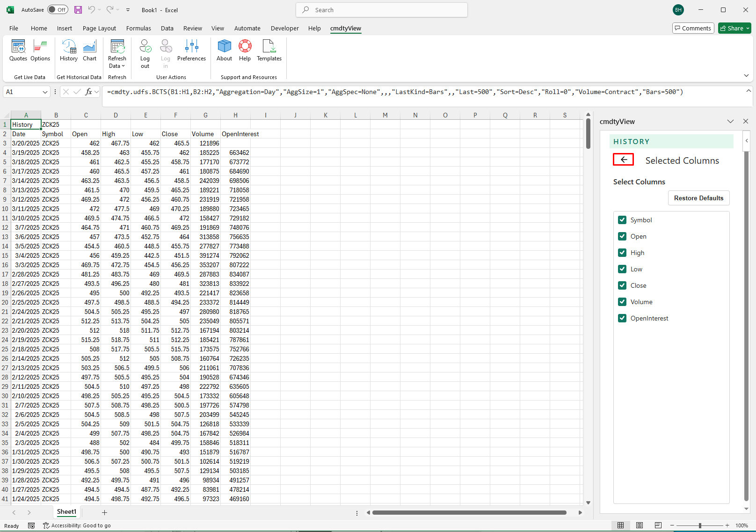
Task: Go to next sheet with the arrow
Action: click(29, 512)
